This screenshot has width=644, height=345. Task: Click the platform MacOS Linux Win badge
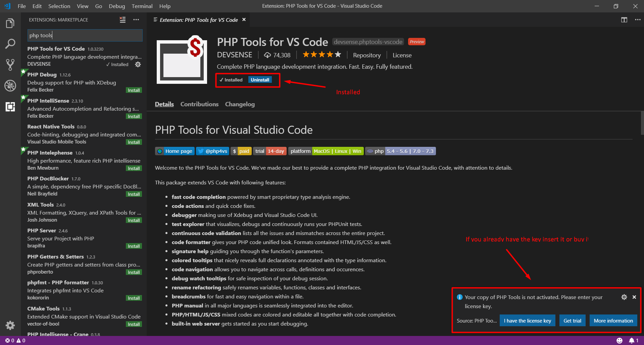326,151
